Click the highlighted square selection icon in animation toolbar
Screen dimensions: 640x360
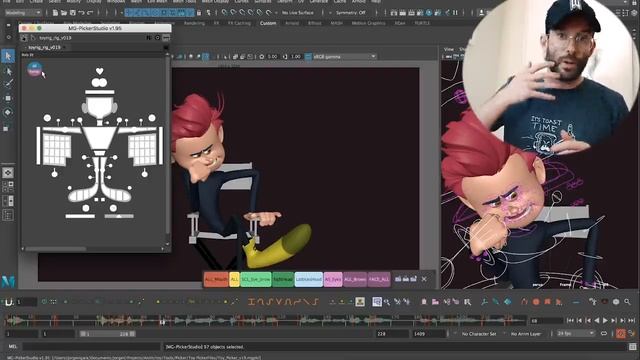377,302
